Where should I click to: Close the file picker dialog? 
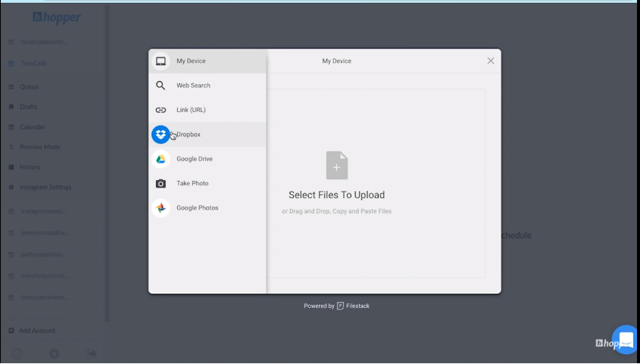(x=490, y=61)
